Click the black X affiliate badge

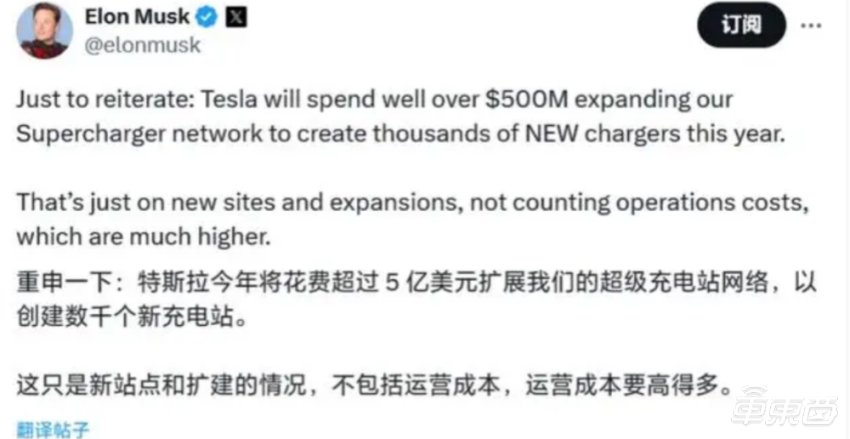236,18
